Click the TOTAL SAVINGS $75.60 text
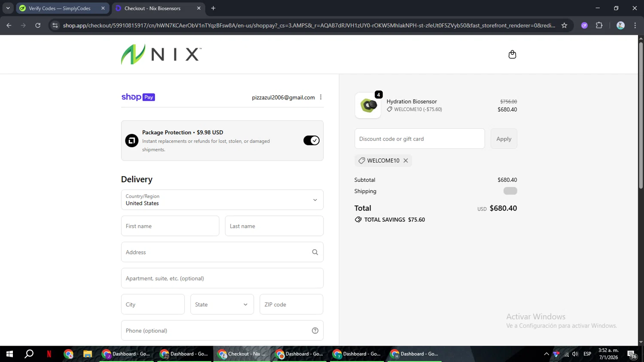This screenshot has width=644, height=362. (x=395, y=220)
